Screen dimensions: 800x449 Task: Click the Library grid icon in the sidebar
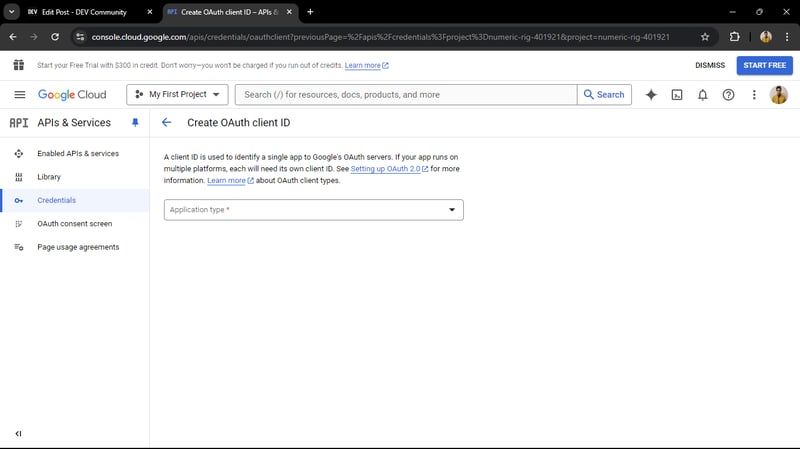click(19, 177)
